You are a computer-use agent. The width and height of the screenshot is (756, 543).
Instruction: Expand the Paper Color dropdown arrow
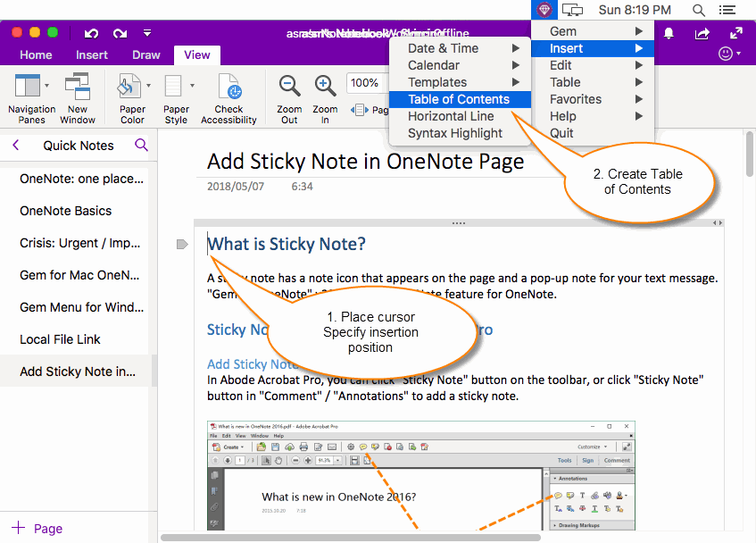pyautogui.click(x=148, y=86)
